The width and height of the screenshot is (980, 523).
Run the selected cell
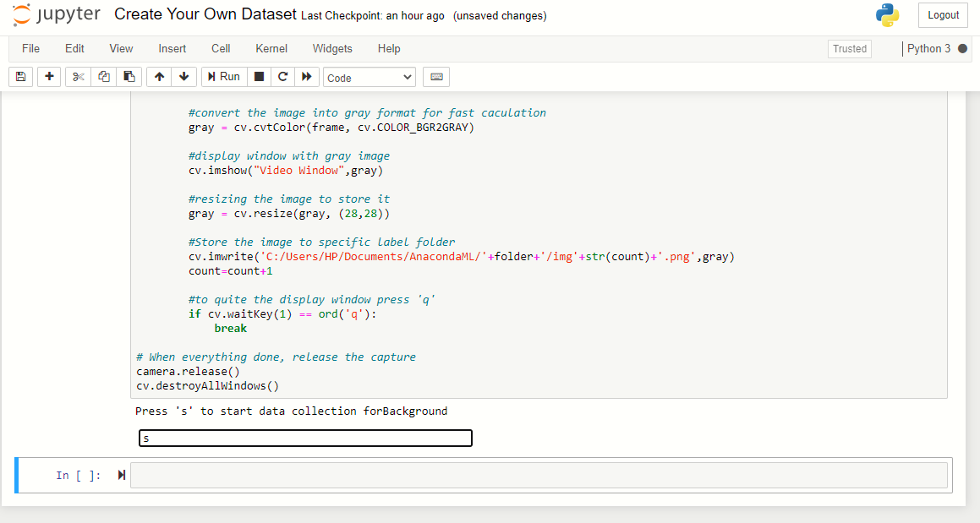point(224,77)
